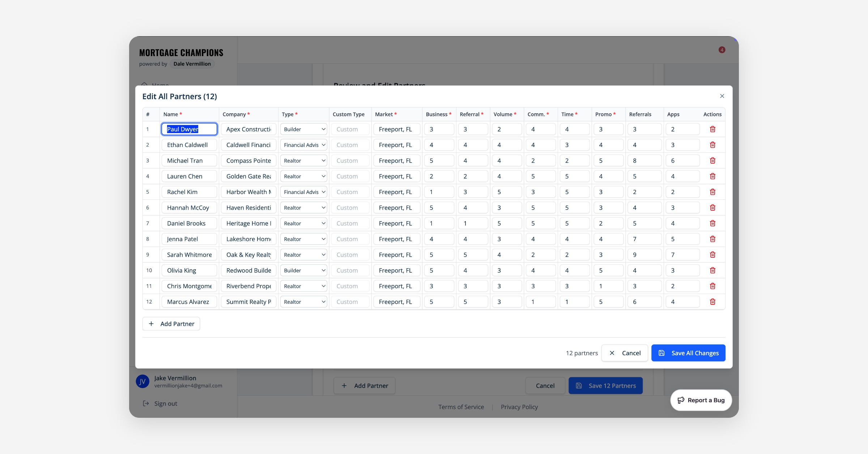Click the JV user avatar
Viewport: 868px width, 454px height.
coord(142,381)
